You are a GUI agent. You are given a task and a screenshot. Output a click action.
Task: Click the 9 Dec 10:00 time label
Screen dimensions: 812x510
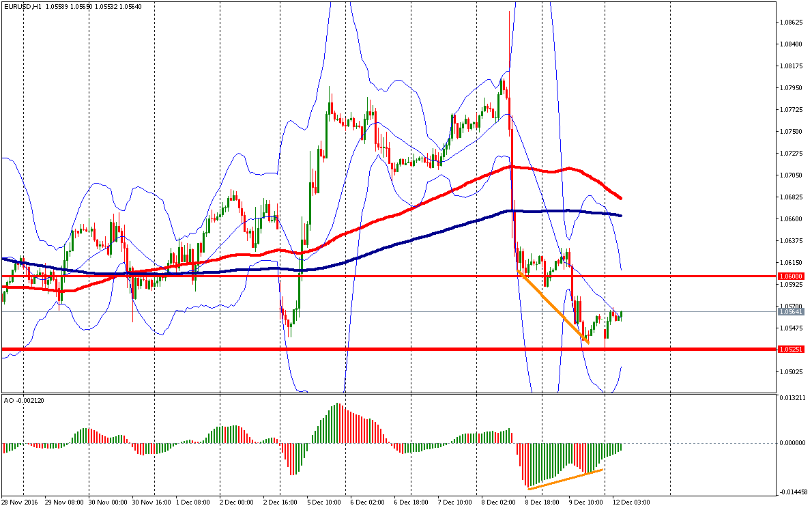(x=585, y=502)
